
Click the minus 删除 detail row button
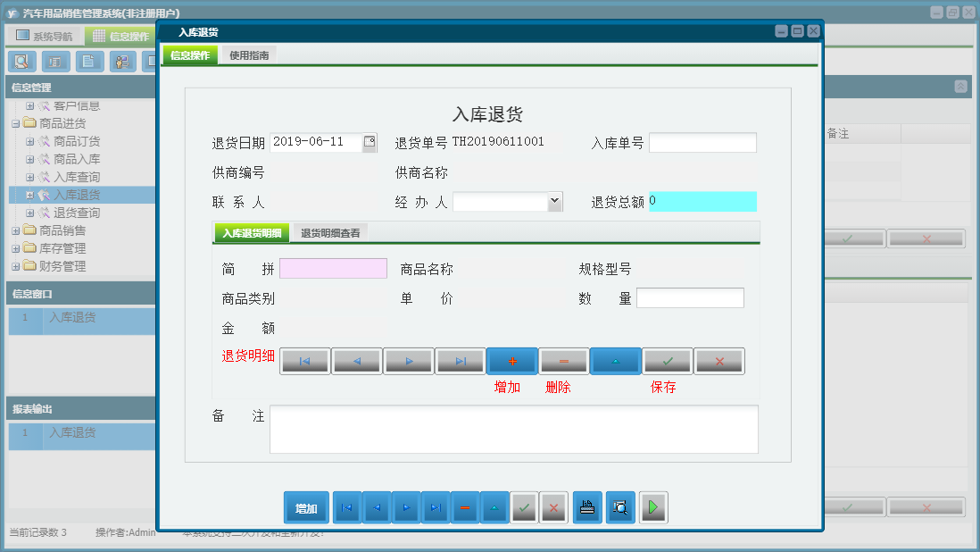pyautogui.click(x=564, y=362)
